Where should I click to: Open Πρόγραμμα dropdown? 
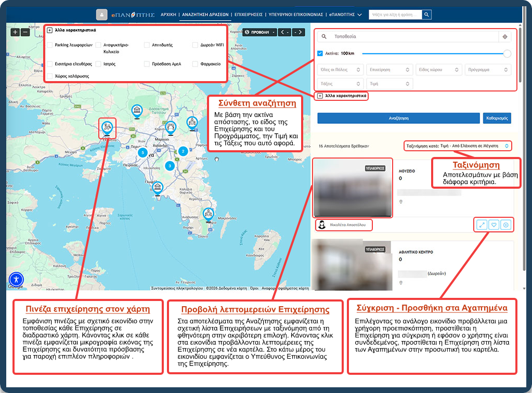tap(488, 70)
